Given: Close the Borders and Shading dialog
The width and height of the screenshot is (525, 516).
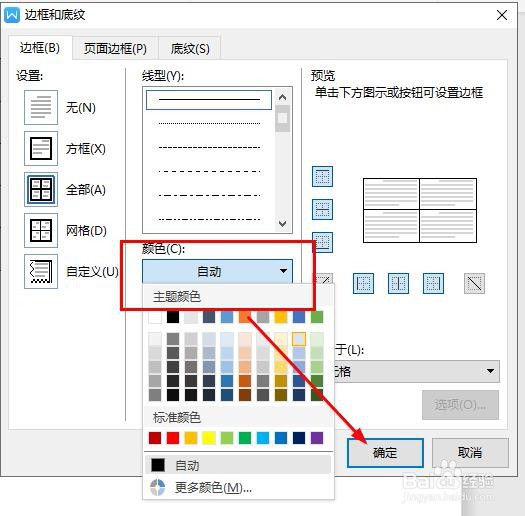Looking at the screenshot, I should pos(502,15).
